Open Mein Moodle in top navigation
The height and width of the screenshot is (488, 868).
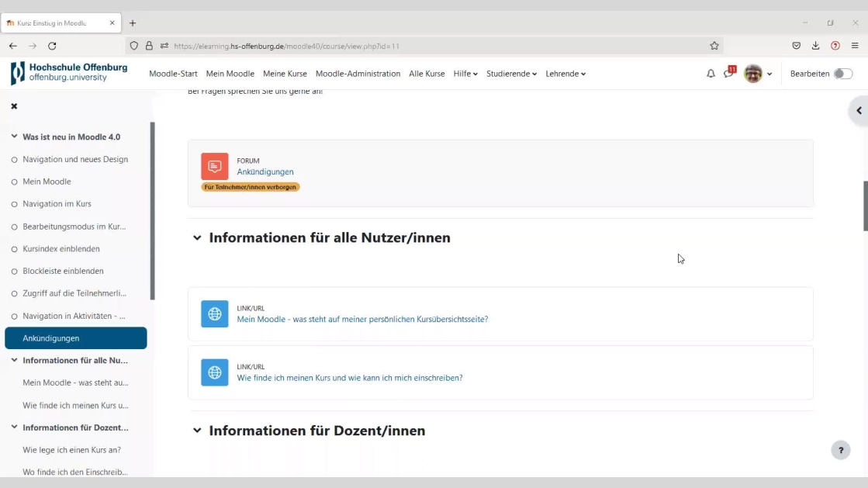click(230, 74)
